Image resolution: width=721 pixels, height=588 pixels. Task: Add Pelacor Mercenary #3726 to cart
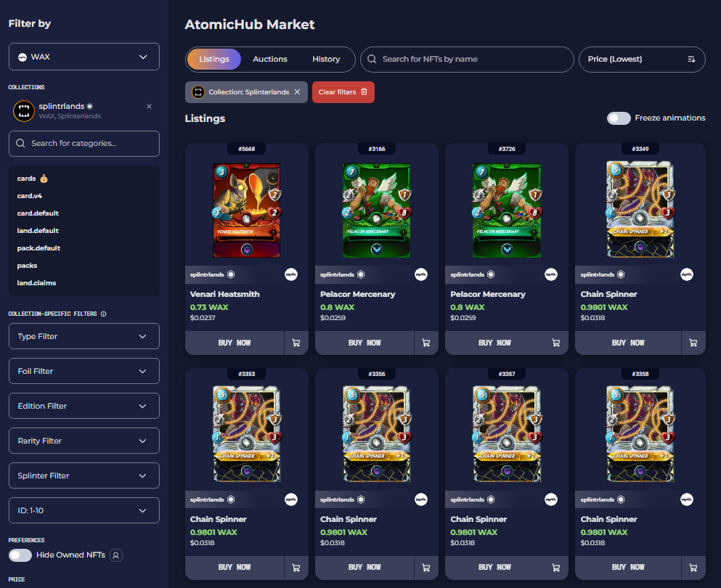556,343
